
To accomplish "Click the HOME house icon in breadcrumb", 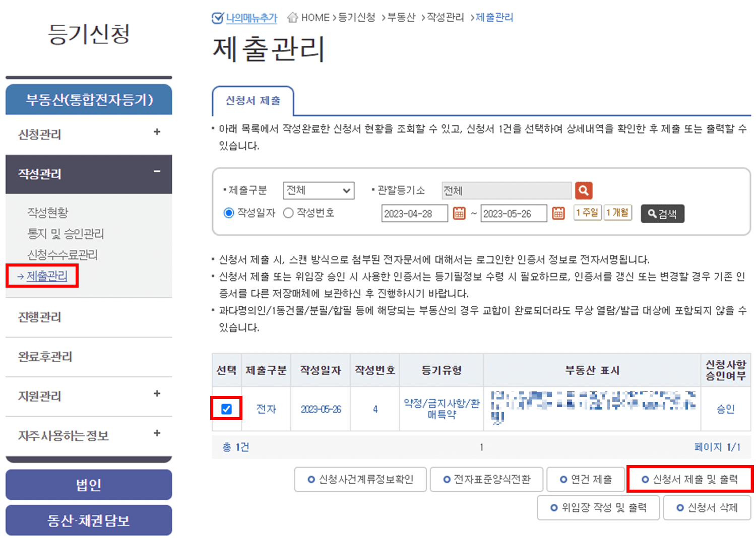I will (292, 18).
